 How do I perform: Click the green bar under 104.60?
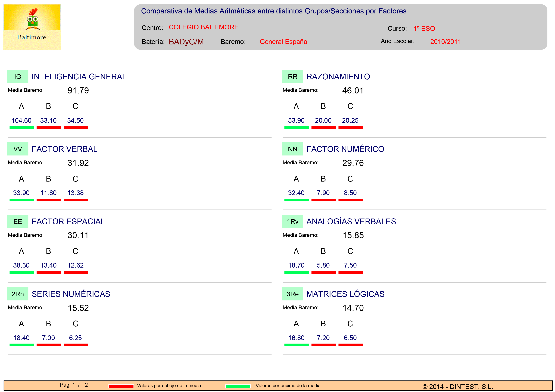tap(22, 127)
